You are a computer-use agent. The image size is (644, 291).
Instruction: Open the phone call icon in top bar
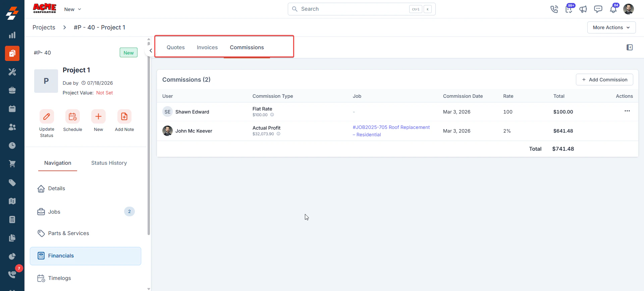point(554,9)
